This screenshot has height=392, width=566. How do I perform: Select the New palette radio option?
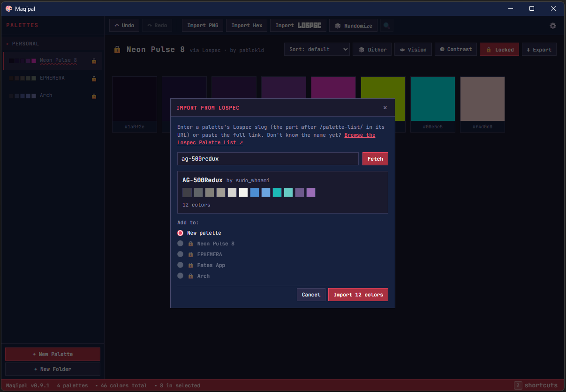180,233
